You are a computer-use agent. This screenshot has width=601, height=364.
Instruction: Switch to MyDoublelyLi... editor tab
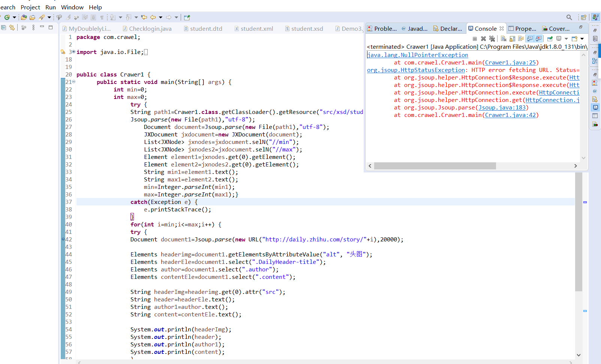pyautogui.click(x=87, y=28)
